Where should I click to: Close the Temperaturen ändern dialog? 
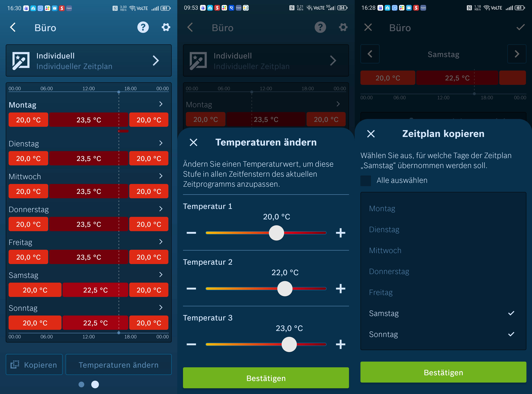click(193, 142)
